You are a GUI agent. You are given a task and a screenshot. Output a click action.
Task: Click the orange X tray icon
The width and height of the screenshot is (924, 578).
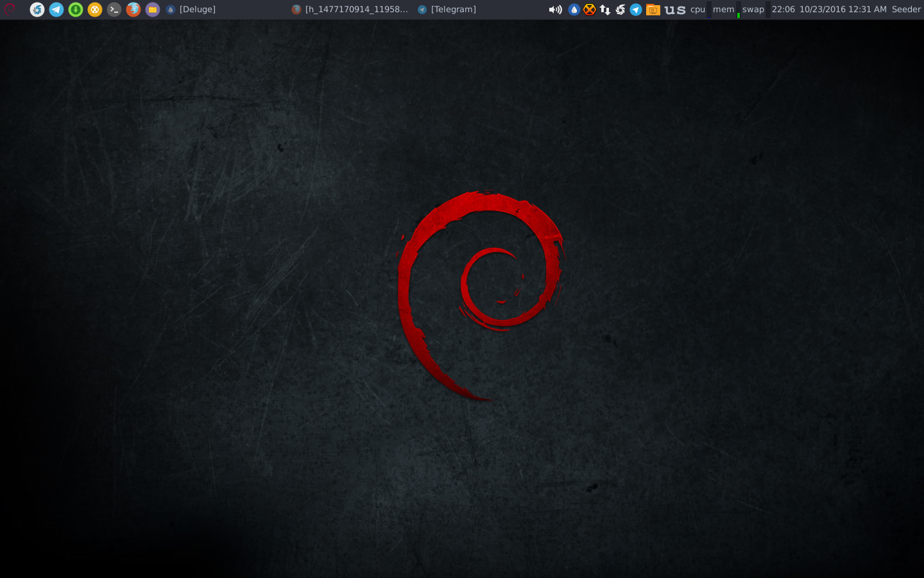590,10
